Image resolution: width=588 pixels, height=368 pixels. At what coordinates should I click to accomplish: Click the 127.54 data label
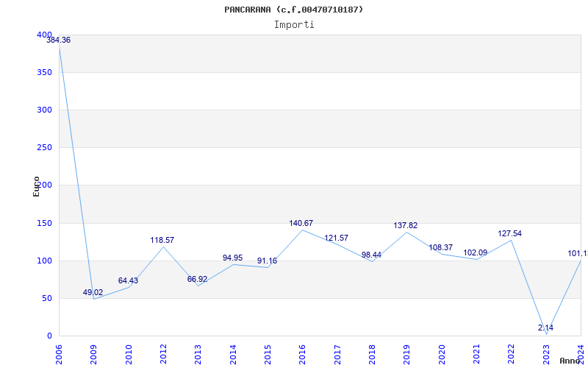pos(509,234)
